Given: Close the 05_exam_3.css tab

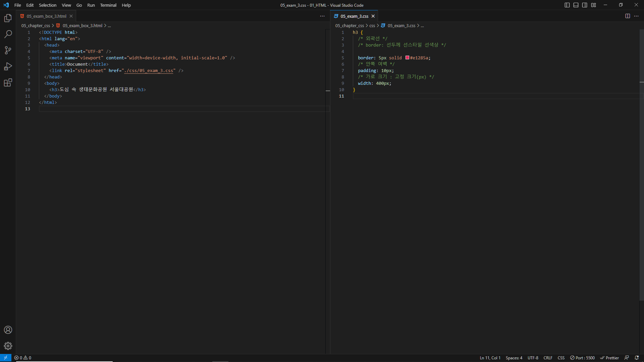Looking at the screenshot, I should click(x=373, y=16).
